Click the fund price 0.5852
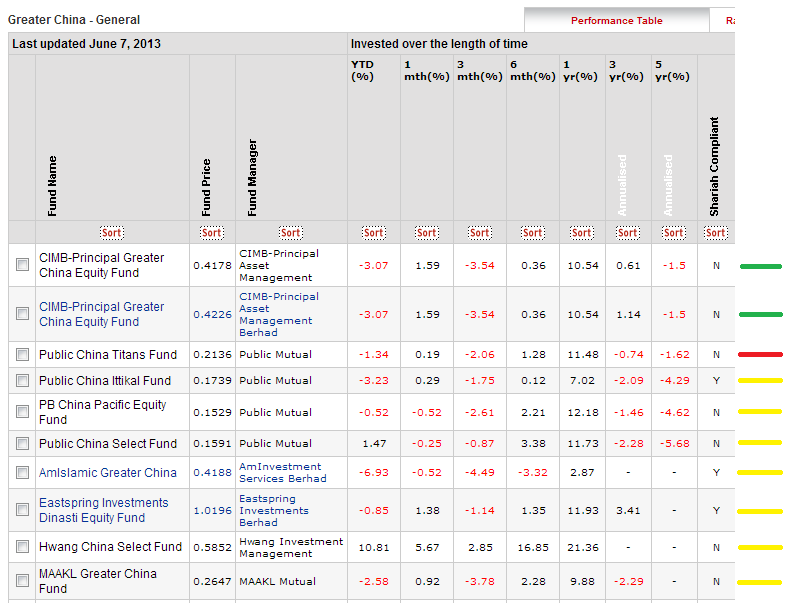The image size is (786, 603). (x=213, y=547)
